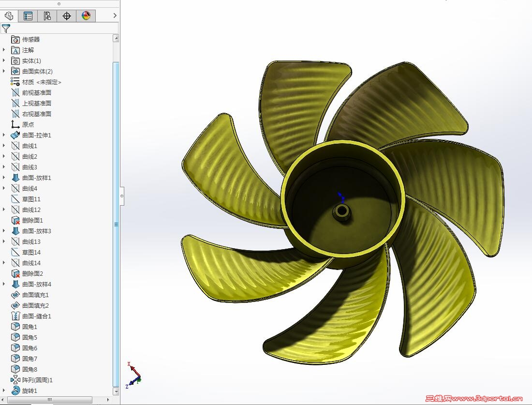Select the 曲面-放样4 loft icon
Screen dimensions: 532x405
(15, 284)
